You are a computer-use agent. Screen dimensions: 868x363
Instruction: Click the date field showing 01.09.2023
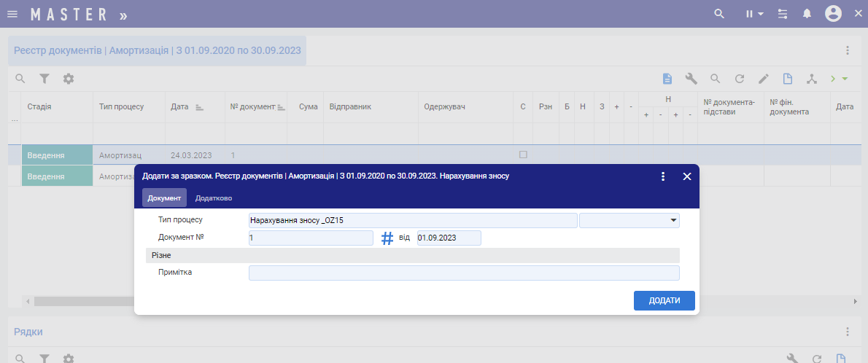coord(449,238)
